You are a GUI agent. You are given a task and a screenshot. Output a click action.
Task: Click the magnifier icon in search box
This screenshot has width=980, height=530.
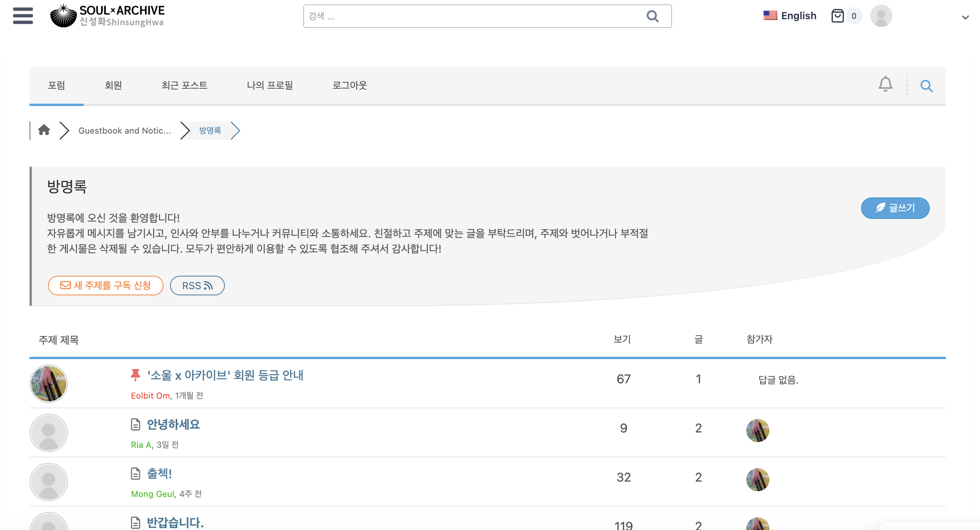point(652,16)
